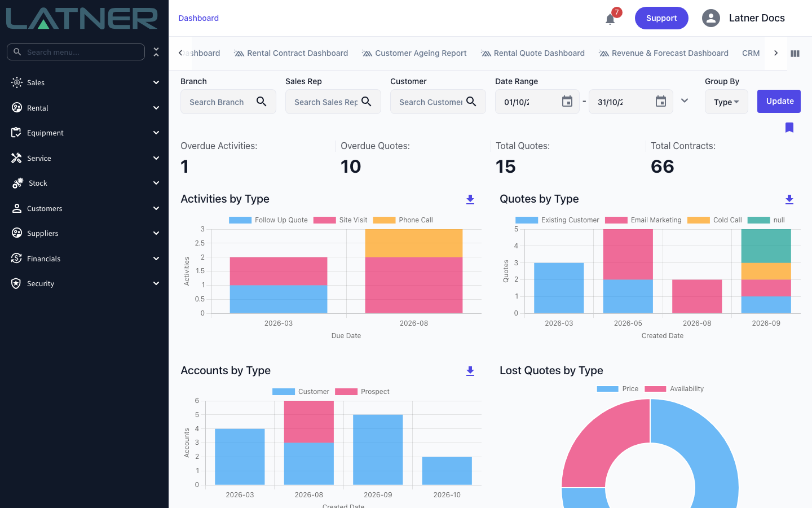Download the Accounts by Type chart

point(470,371)
